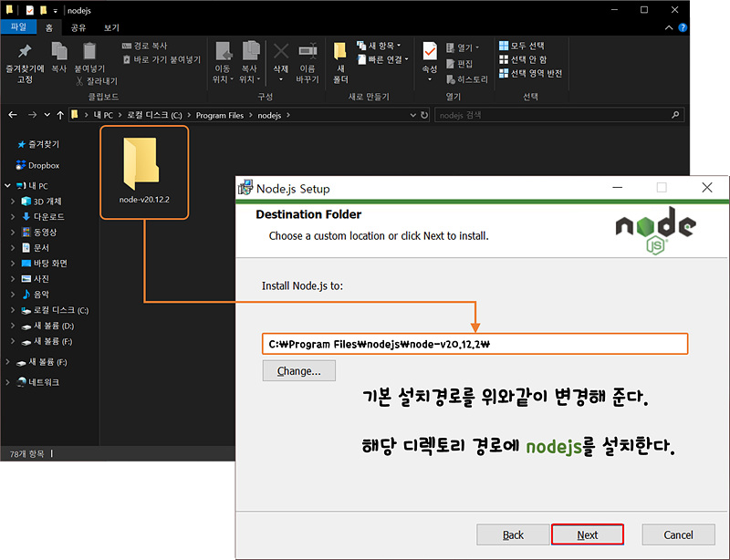Open address bar history dropdown
Image resolution: width=730 pixels, height=560 pixels.
[413, 115]
